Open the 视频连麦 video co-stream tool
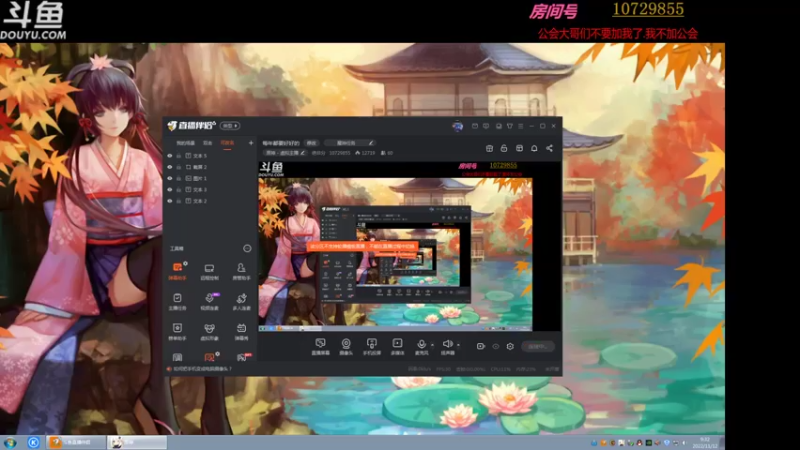Viewport: 800px width, 450px height. (x=209, y=302)
